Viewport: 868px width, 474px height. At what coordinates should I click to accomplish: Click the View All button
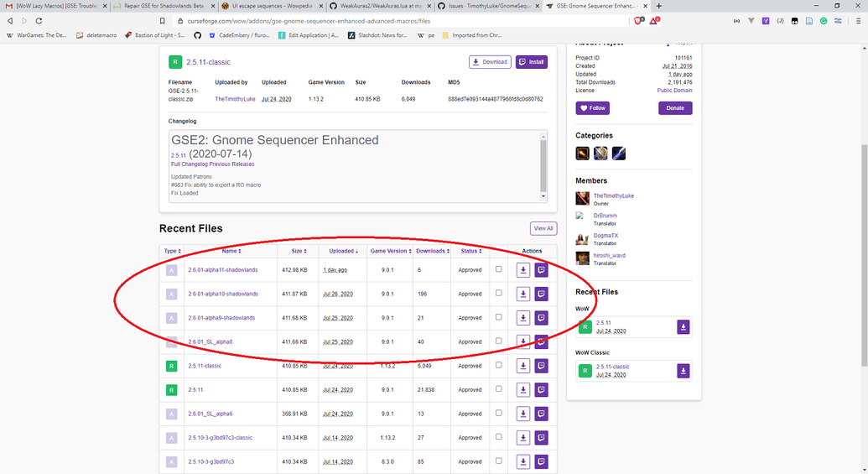pyautogui.click(x=543, y=228)
